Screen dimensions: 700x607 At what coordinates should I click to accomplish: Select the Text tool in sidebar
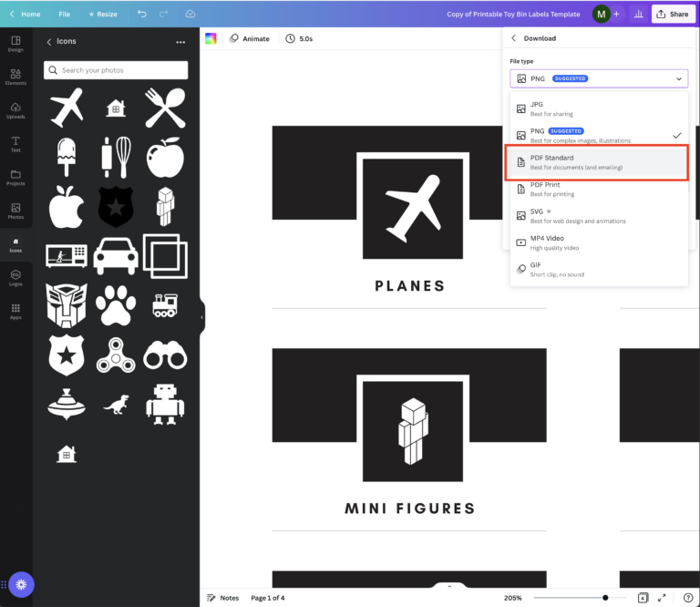pyautogui.click(x=15, y=144)
